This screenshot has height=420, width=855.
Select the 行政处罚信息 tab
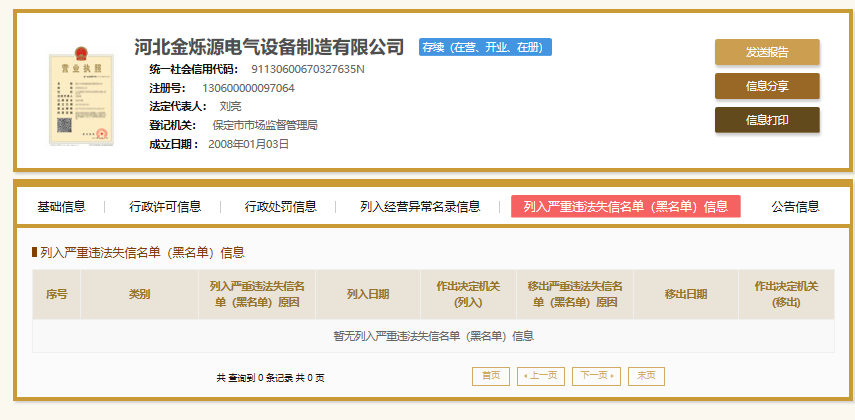280,207
